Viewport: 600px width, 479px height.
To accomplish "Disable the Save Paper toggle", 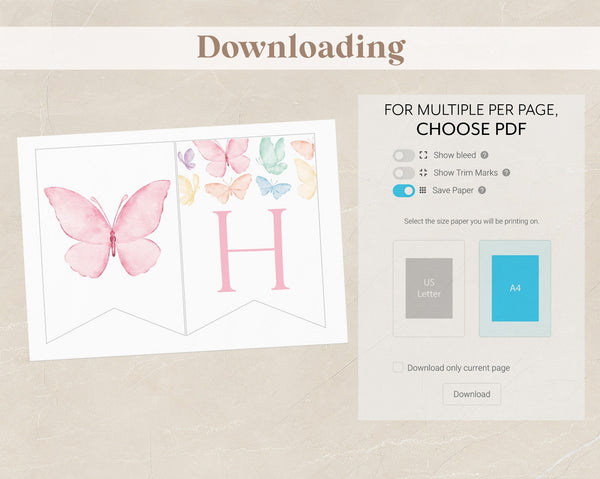I will tap(404, 191).
